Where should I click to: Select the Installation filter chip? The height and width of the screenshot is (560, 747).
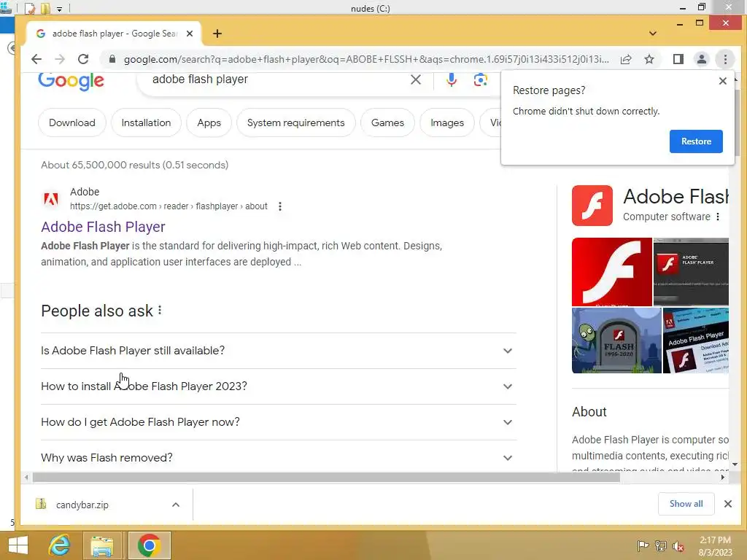(146, 122)
